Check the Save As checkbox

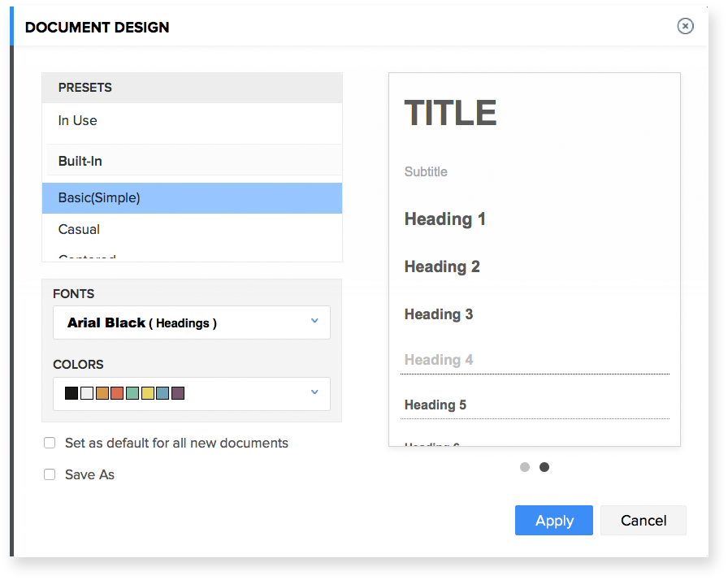click(50, 474)
